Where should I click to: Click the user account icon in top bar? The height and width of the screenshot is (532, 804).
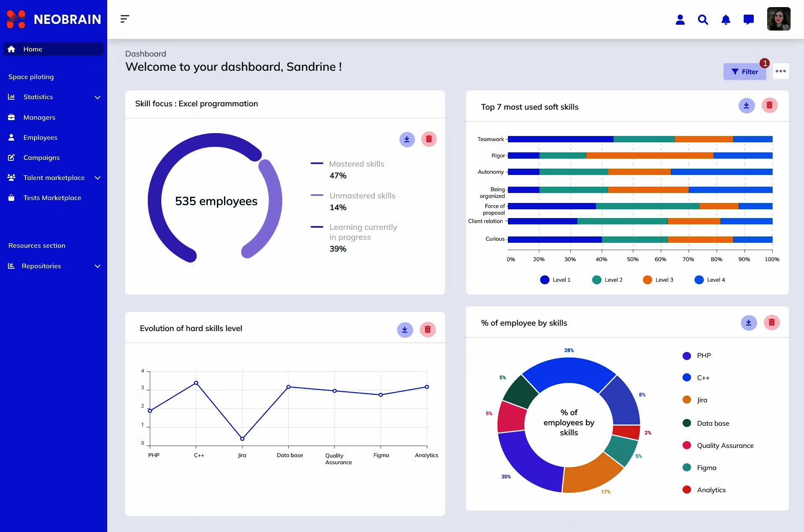(680, 19)
